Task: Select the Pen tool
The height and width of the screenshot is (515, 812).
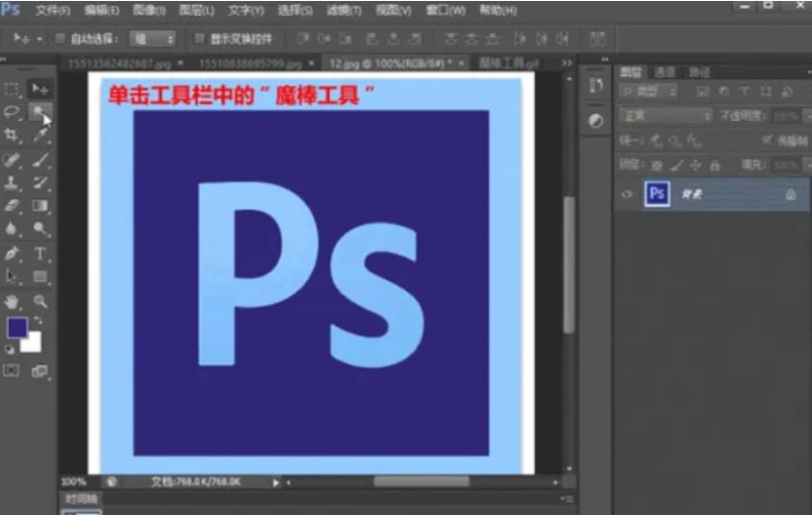Action: coord(13,254)
